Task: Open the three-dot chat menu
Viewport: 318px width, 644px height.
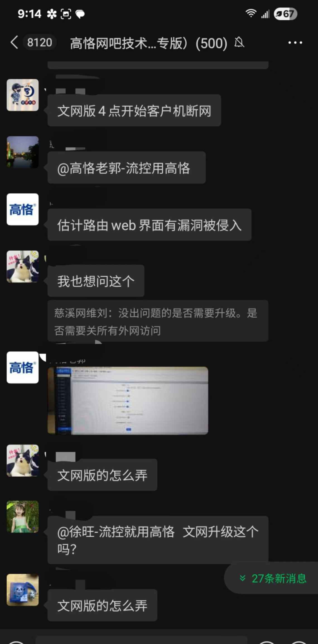Action: pos(295,43)
